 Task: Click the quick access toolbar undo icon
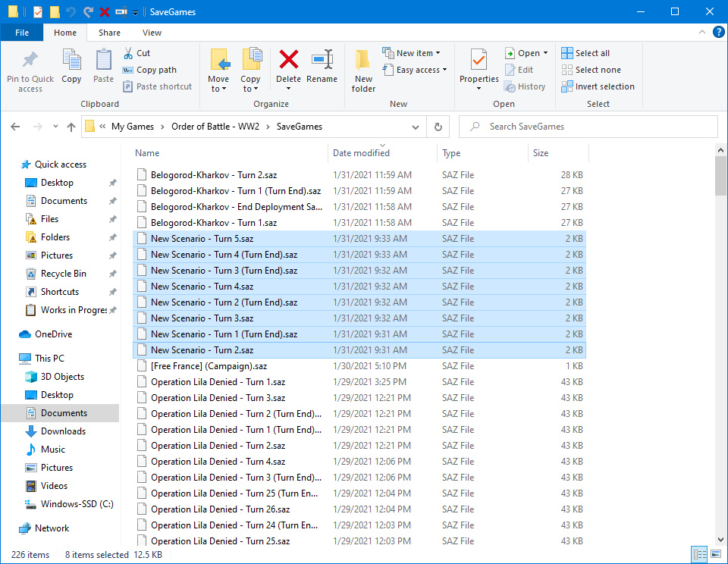click(x=71, y=11)
